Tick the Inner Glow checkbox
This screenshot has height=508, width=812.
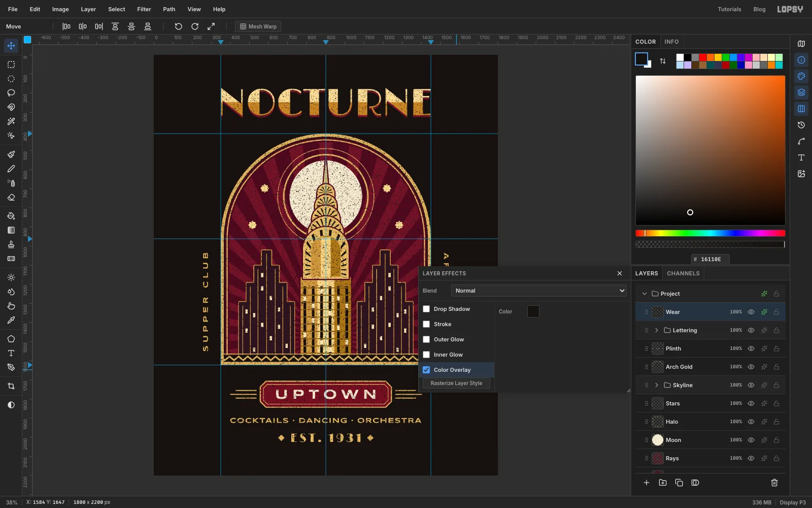tap(426, 355)
